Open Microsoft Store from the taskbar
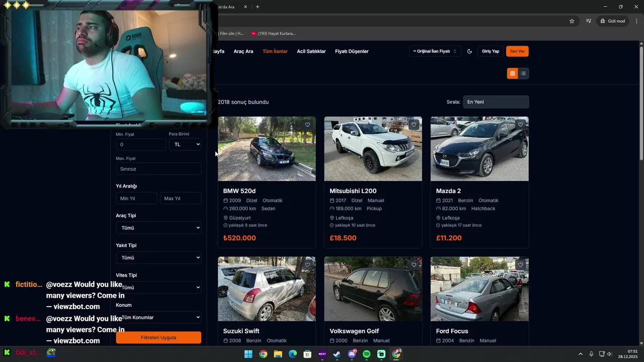This screenshot has width=644, height=362. tap(307, 354)
